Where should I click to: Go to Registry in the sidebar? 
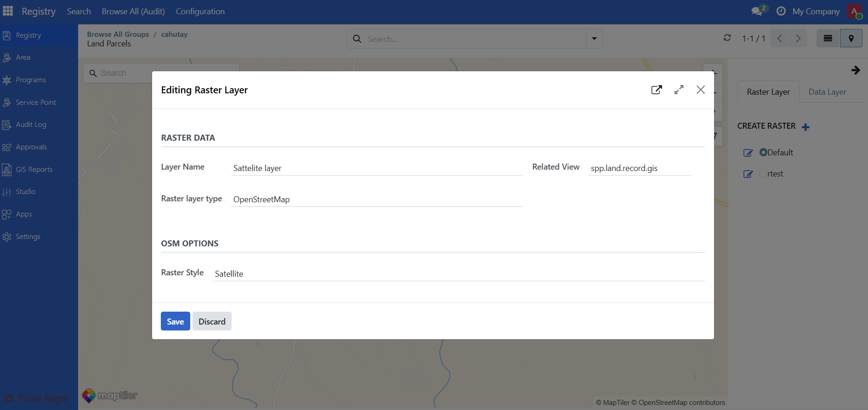[39, 35]
